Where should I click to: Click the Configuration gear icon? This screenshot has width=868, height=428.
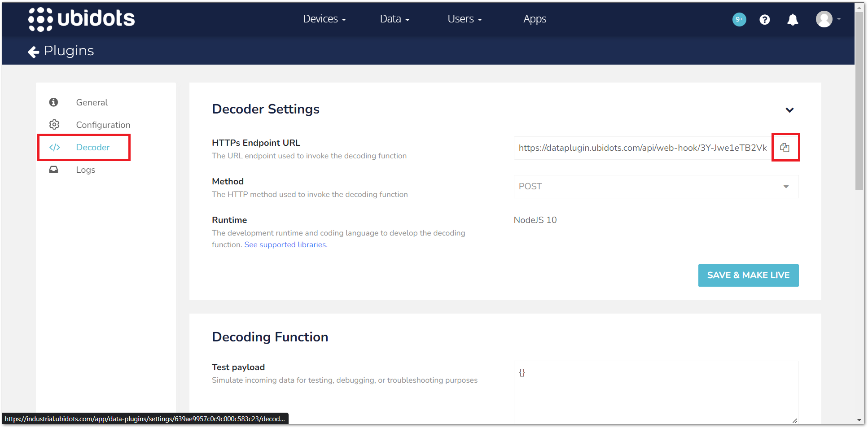point(54,124)
